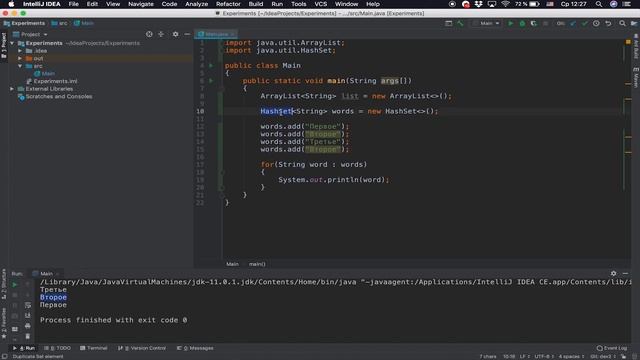Click the UTF-8 encoding in the status bar
The width and height of the screenshot is (640, 360).
pyautogui.click(x=543, y=357)
